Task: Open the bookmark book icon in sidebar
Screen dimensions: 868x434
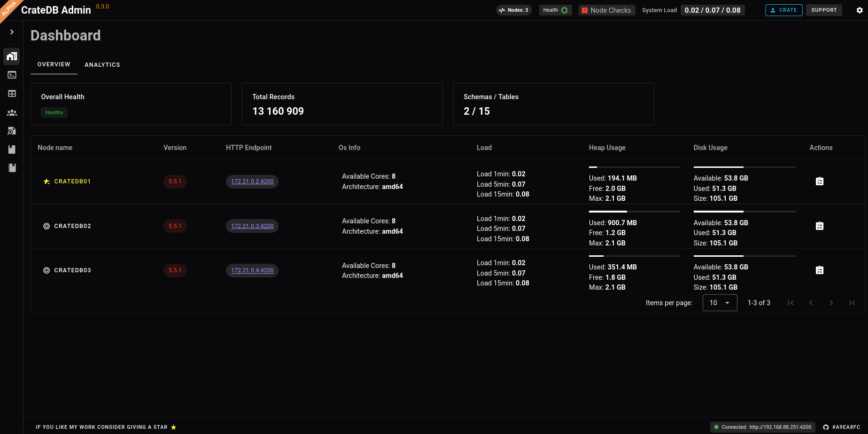Action: (12, 150)
